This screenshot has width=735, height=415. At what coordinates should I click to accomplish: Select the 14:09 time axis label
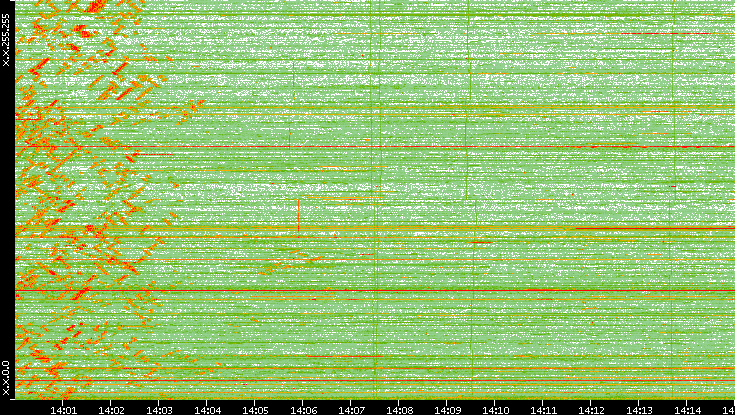click(x=447, y=410)
